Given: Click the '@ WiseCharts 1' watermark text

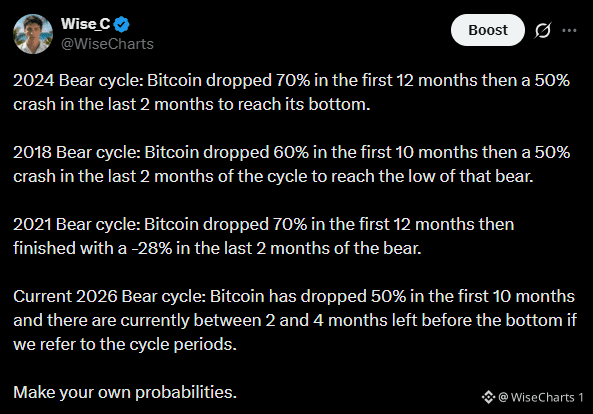Looking at the screenshot, I should click(541, 397).
